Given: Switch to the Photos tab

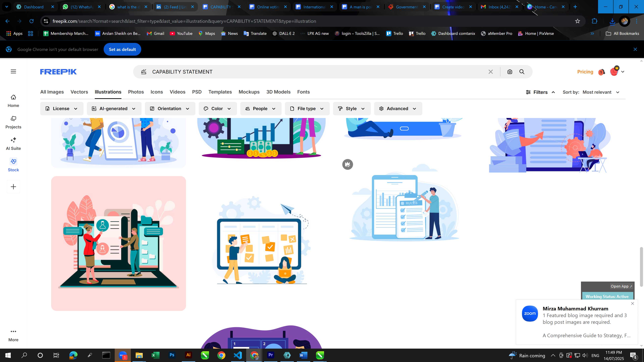Looking at the screenshot, I should click(x=136, y=92).
